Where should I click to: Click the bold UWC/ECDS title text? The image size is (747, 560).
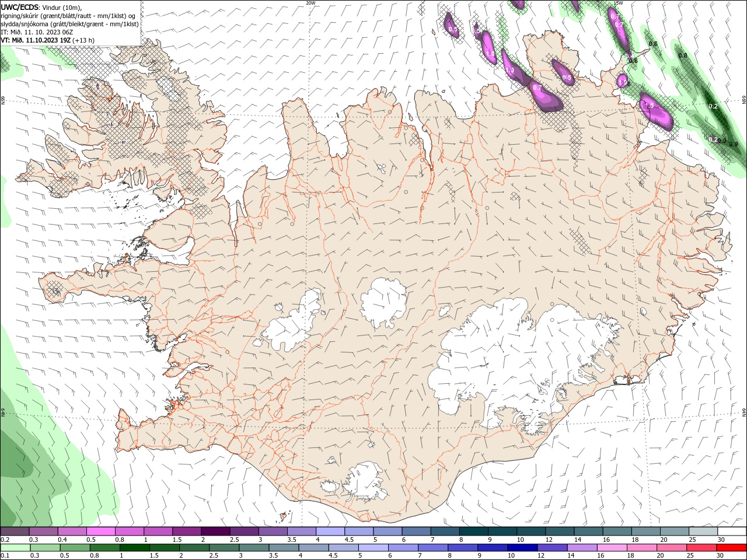[x=20, y=7]
